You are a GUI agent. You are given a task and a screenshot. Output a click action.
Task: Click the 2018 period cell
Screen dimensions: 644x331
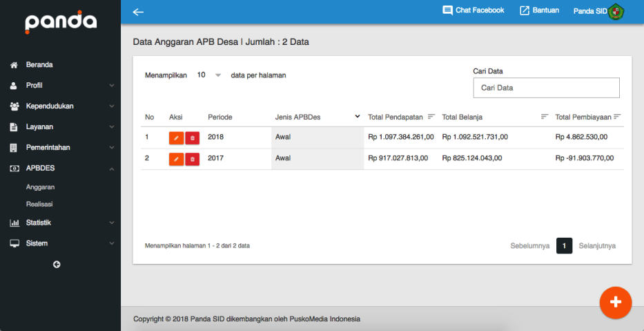(215, 137)
